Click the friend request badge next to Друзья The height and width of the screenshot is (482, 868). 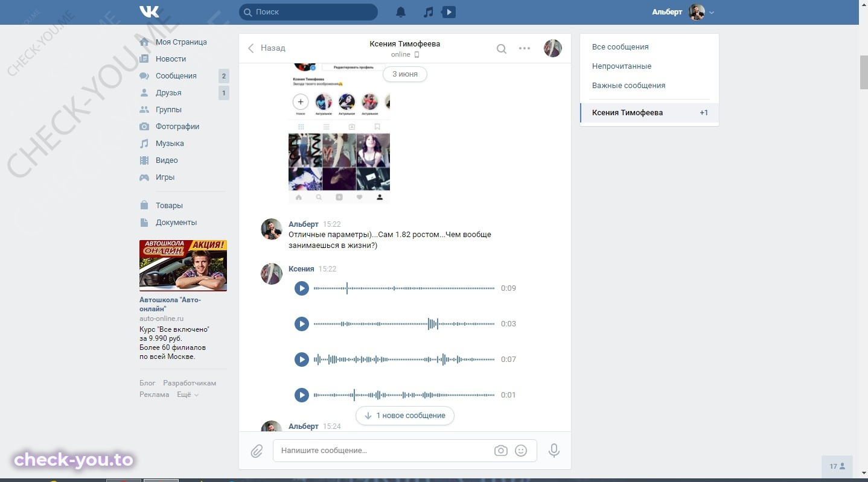point(224,93)
